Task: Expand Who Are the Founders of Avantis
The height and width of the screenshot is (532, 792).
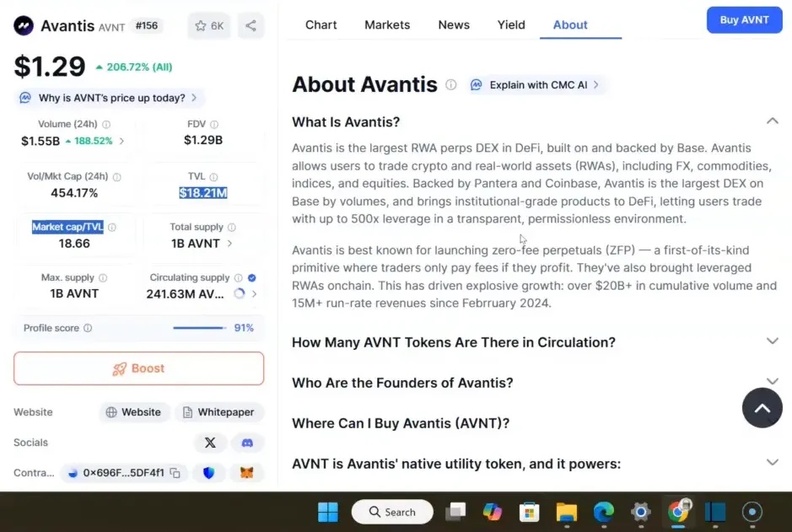Action: click(x=773, y=382)
